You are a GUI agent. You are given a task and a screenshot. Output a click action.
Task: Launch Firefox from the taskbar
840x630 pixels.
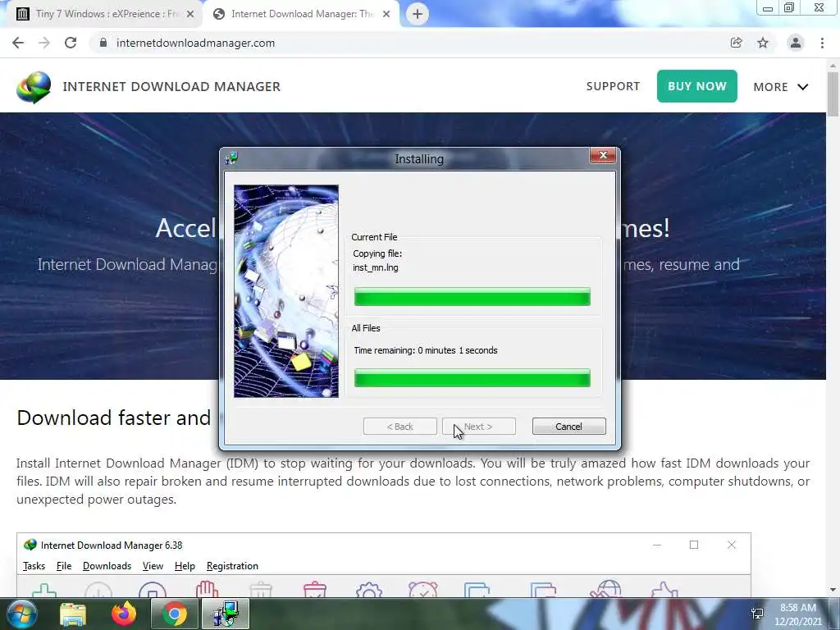pos(124,614)
